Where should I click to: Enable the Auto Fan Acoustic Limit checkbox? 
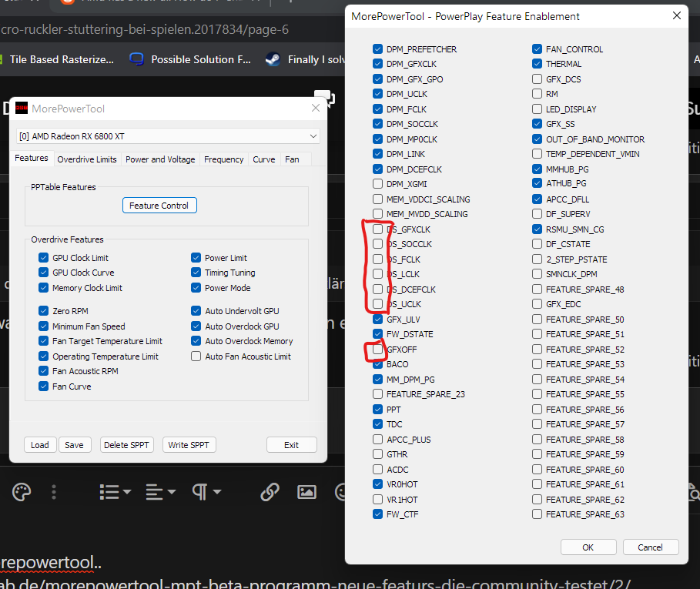pos(196,356)
